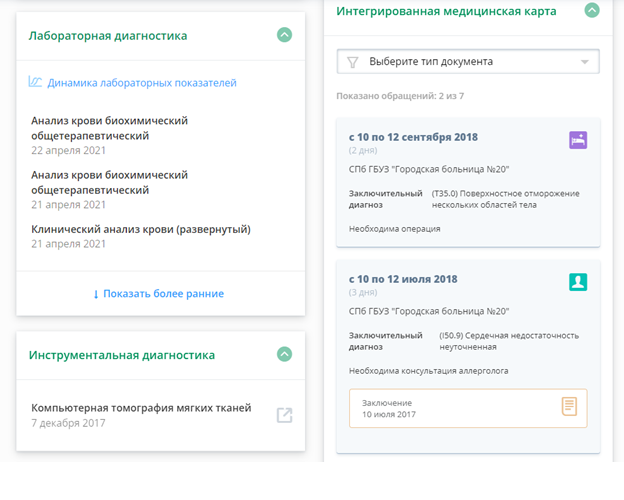Click the filter funnel icon
The image size is (624, 500).
coord(353,62)
